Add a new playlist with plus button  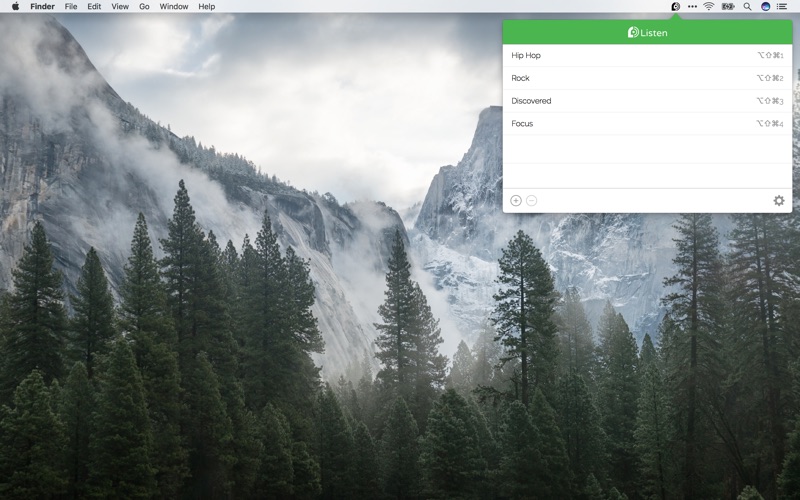tap(516, 201)
